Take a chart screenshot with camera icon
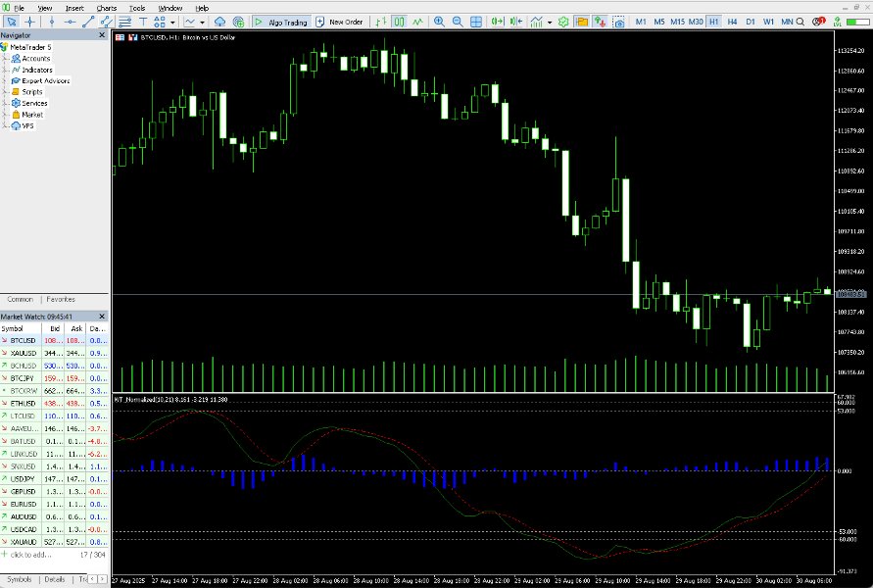This screenshot has height=588, width=873. pyautogui.click(x=618, y=22)
